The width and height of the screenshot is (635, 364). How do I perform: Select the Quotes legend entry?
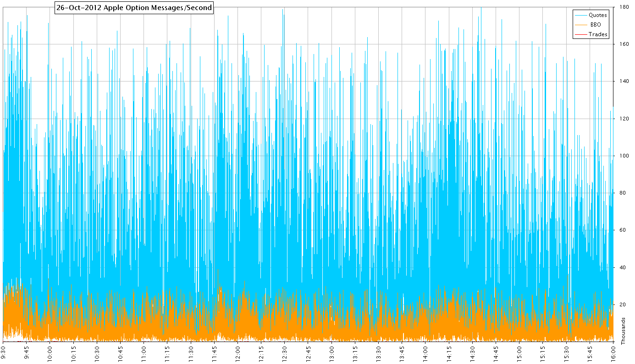tap(597, 15)
